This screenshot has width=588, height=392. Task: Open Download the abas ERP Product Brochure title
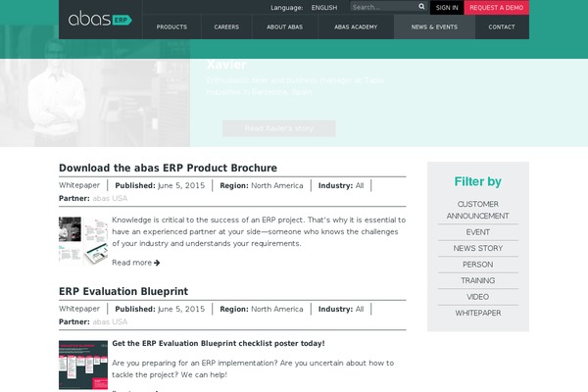point(168,168)
